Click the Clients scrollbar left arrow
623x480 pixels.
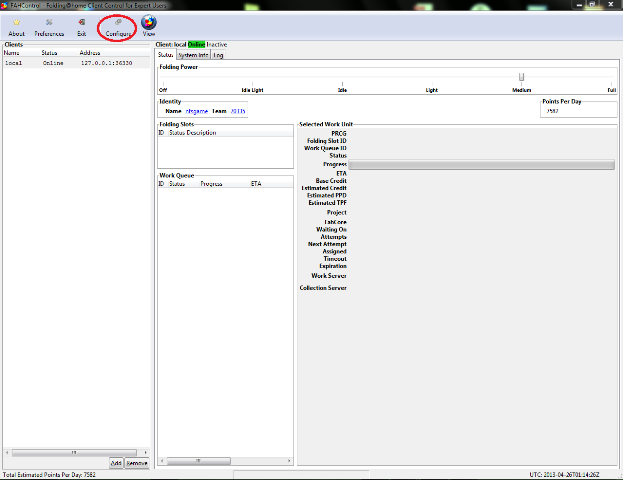pyautogui.click(x=7, y=452)
